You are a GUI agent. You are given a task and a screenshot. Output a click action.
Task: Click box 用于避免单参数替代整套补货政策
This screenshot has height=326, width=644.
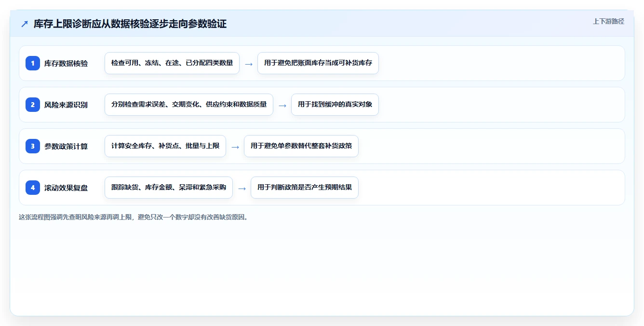click(301, 146)
